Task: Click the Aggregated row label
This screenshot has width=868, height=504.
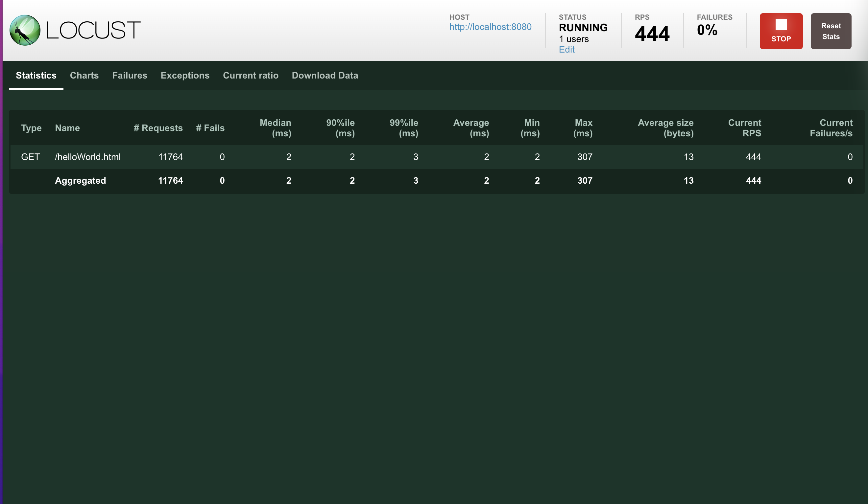Action: (80, 181)
